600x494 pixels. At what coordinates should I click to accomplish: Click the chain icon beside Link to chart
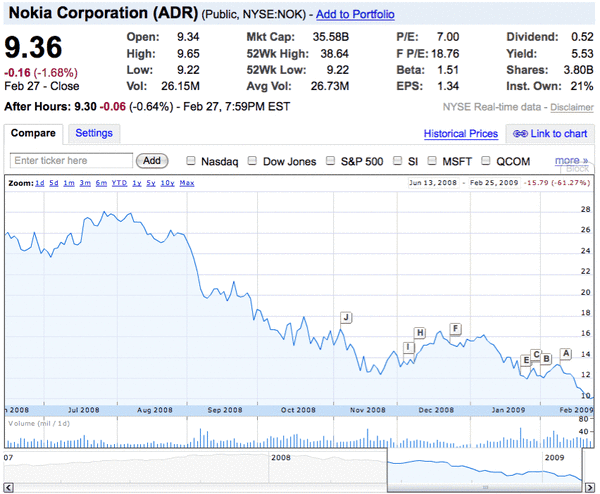[x=520, y=134]
